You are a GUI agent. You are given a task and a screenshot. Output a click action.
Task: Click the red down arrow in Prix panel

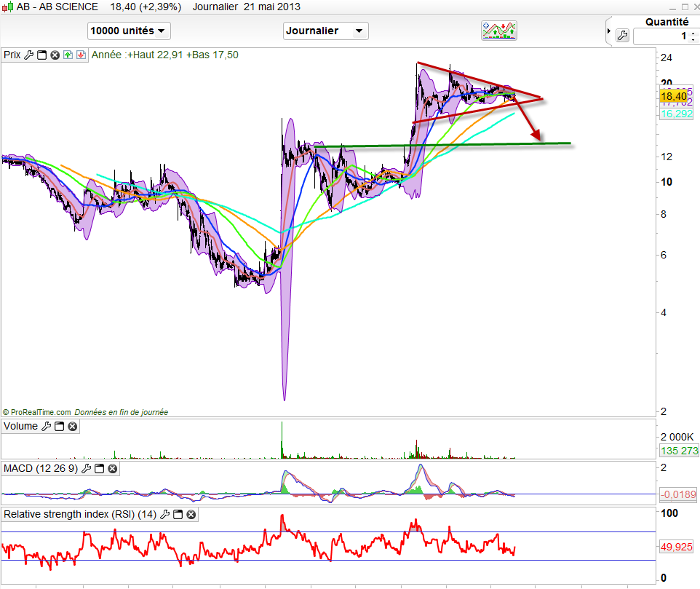point(80,55)
